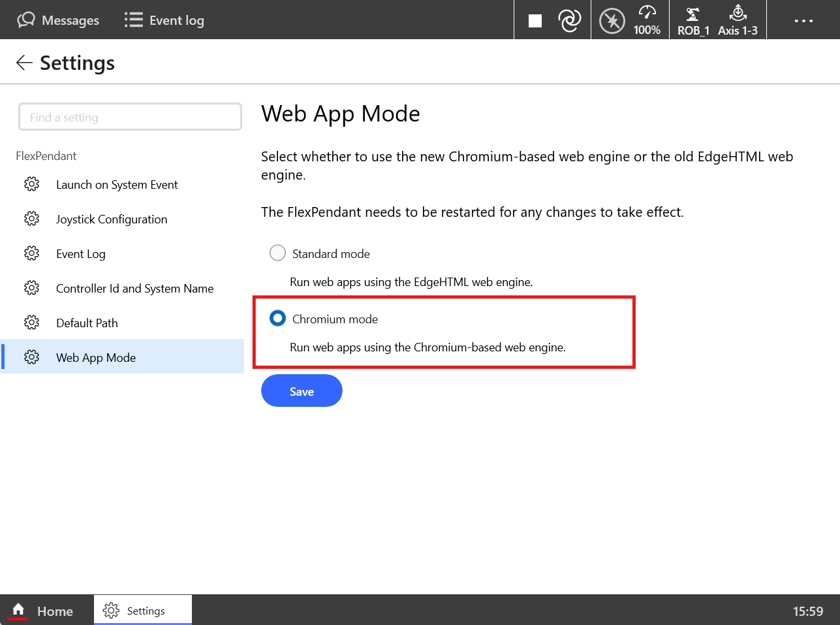Select the Web App Mode entry

coord(123,357)
